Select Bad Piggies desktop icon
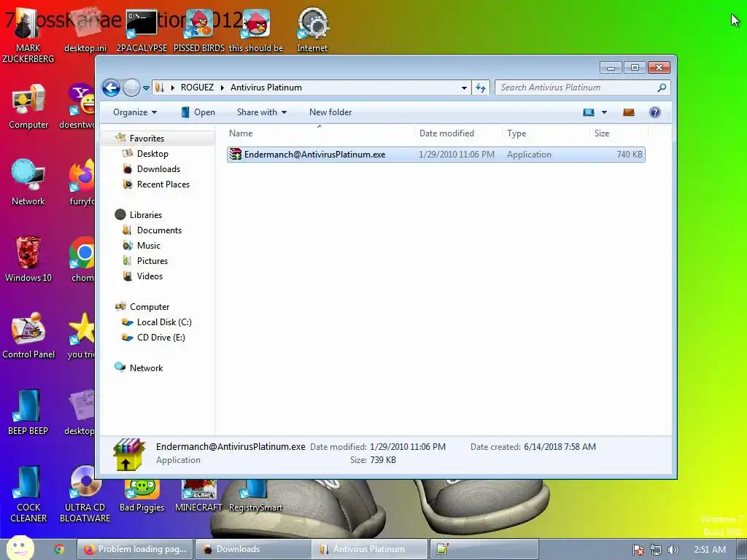 [142, 495]
